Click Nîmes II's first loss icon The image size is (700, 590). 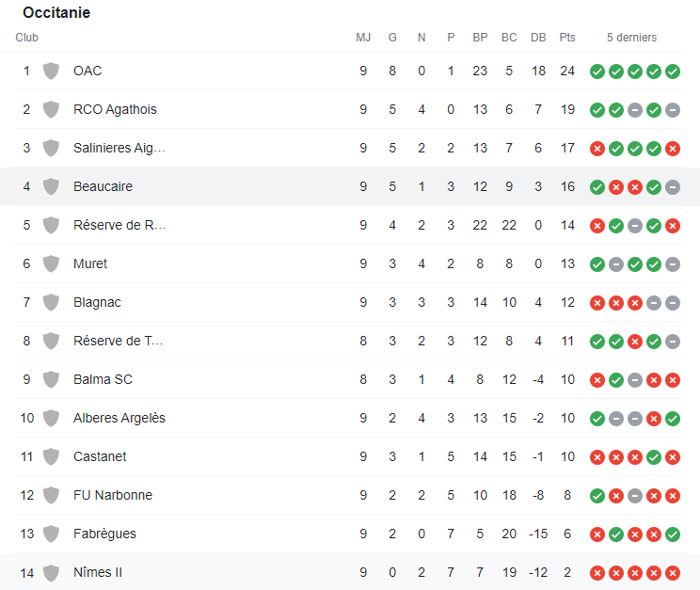[x=597, y=573]
